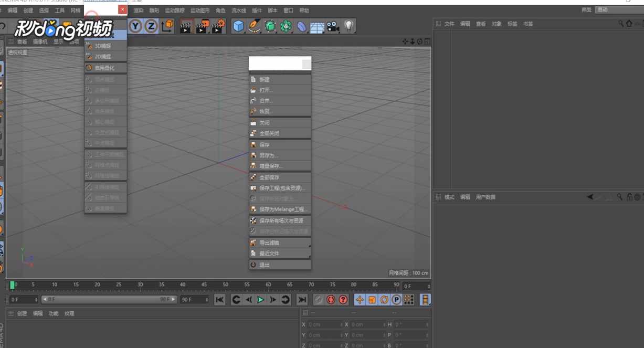Image resolution: width=644 pixels, height=348 pixels.
Task: Close the snap menu with red X
Action: tap(122, 9)
